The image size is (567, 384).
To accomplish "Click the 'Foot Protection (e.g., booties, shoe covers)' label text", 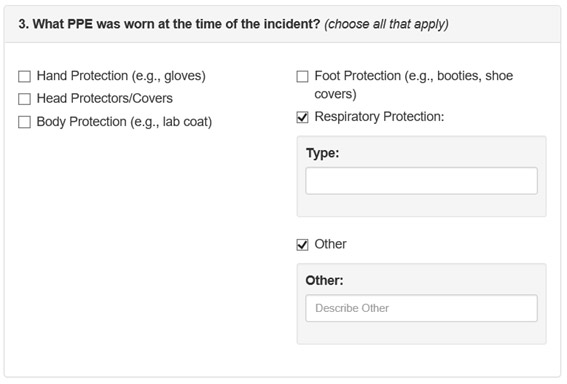I will (x=414, y=85).
